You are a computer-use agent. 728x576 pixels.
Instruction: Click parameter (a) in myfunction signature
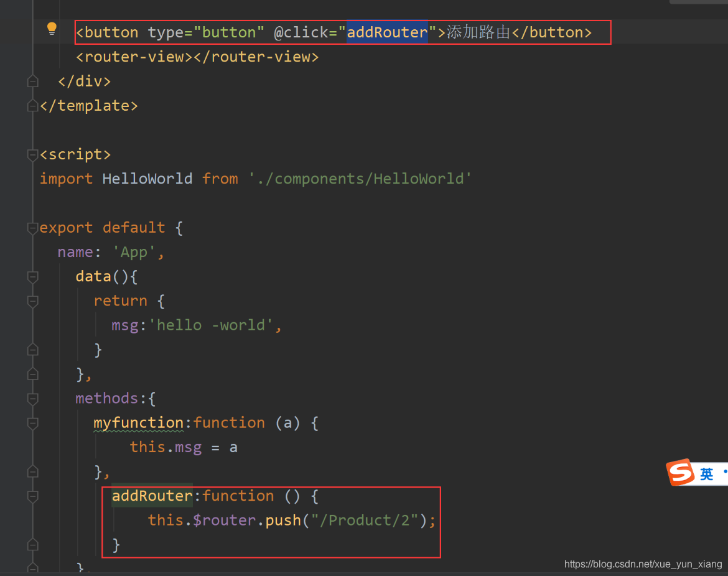pos(288,424)
